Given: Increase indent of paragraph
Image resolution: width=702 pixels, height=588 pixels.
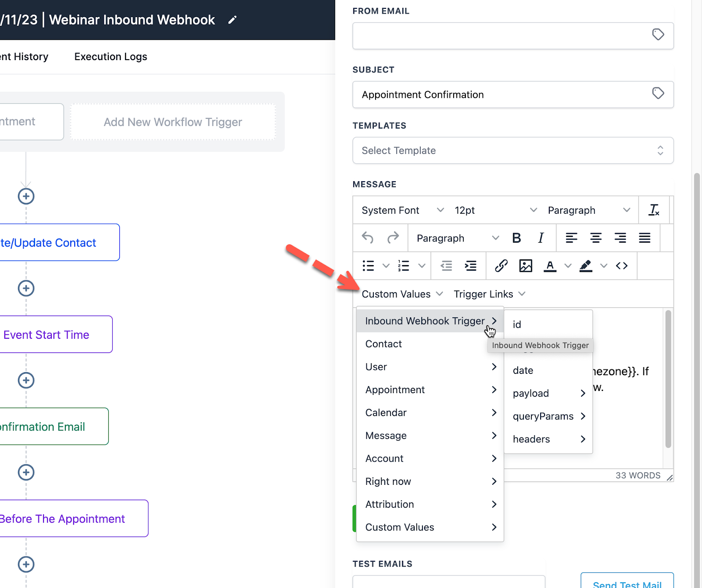Looking at the screenshot, I should pos(471,265).
